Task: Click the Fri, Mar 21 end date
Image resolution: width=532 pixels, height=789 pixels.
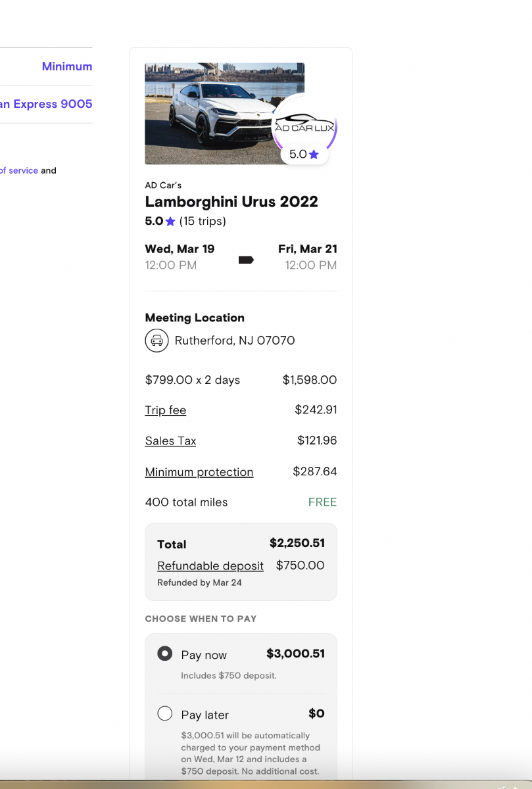Action: 307,249
